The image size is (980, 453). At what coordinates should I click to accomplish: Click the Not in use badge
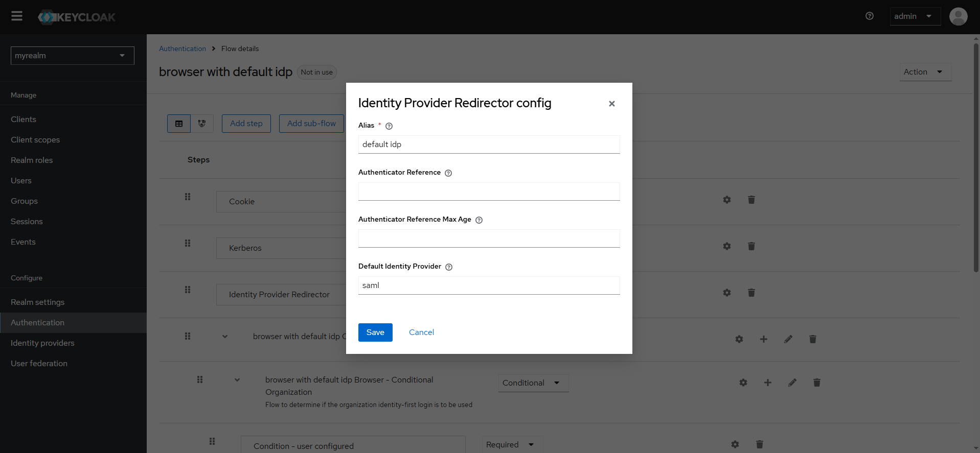pyautogui.click(x=317, y=73)
